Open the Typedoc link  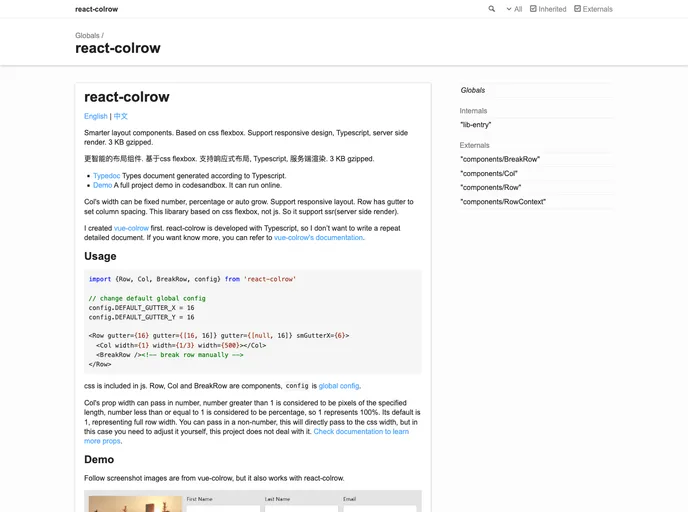[106, 175]
